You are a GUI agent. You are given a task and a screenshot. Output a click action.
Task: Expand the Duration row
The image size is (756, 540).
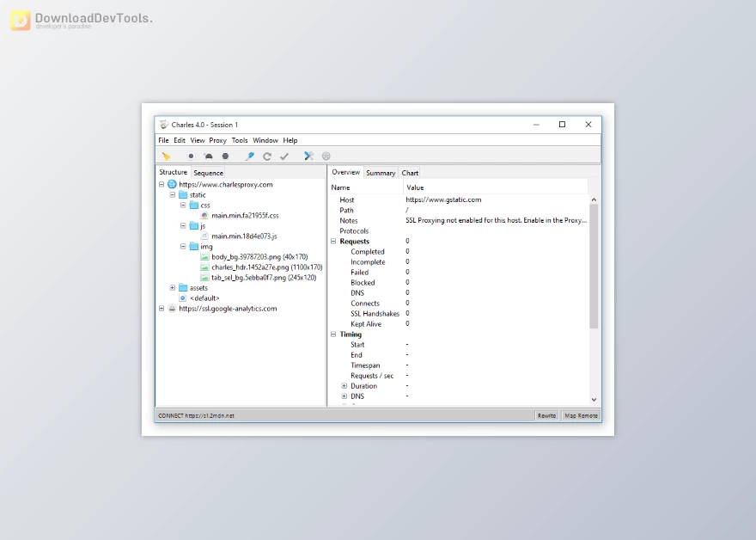click(344, 386)
